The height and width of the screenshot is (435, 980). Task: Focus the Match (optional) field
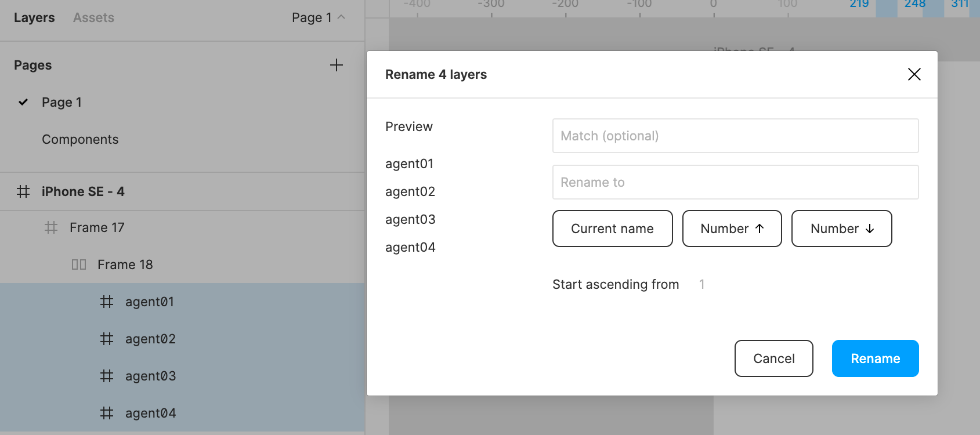tap(736, 136)
